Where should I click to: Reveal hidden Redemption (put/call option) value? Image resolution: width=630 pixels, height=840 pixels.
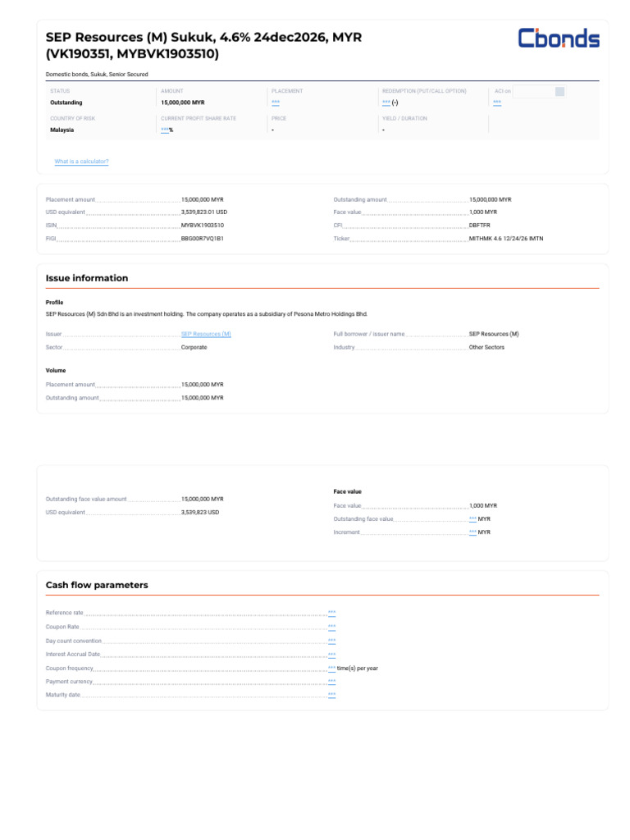[386, 103]
